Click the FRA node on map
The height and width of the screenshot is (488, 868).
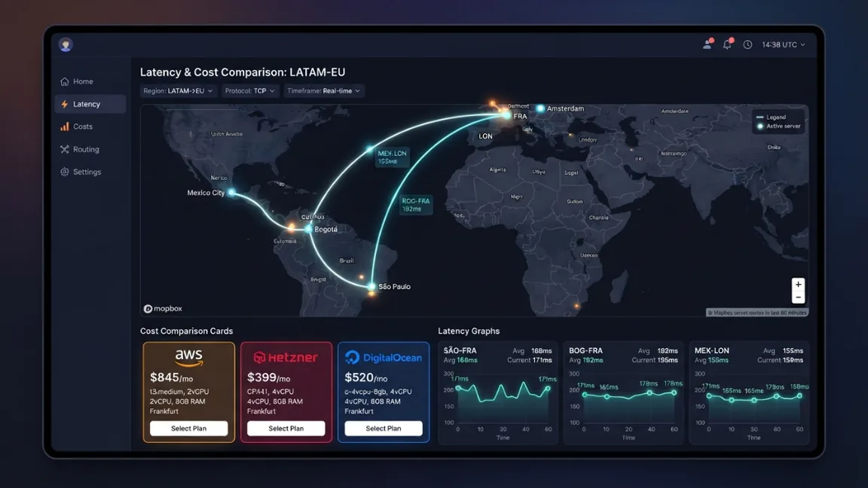click(506, 116)
